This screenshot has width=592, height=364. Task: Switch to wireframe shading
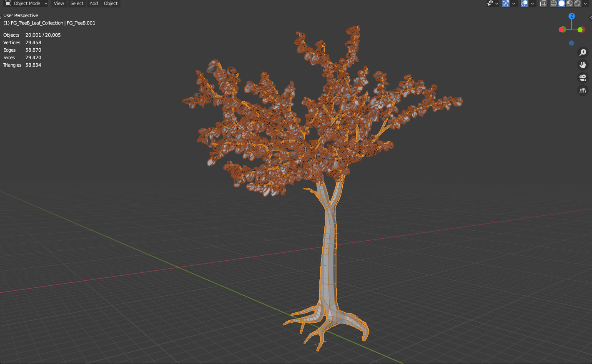pos(554,3)
